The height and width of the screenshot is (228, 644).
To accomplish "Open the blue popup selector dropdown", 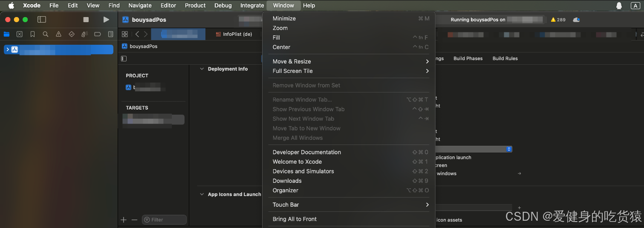I will [509, 149].
